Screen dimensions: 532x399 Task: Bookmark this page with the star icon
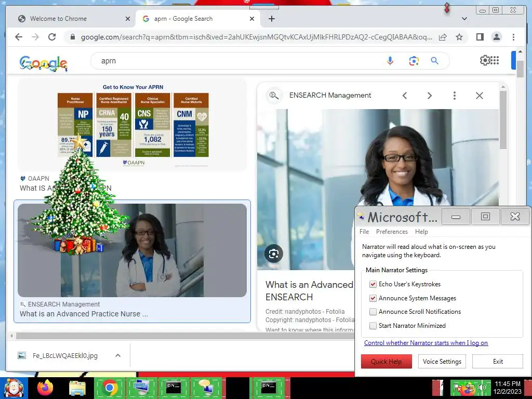pyautogui.click(x=459, y=37)
